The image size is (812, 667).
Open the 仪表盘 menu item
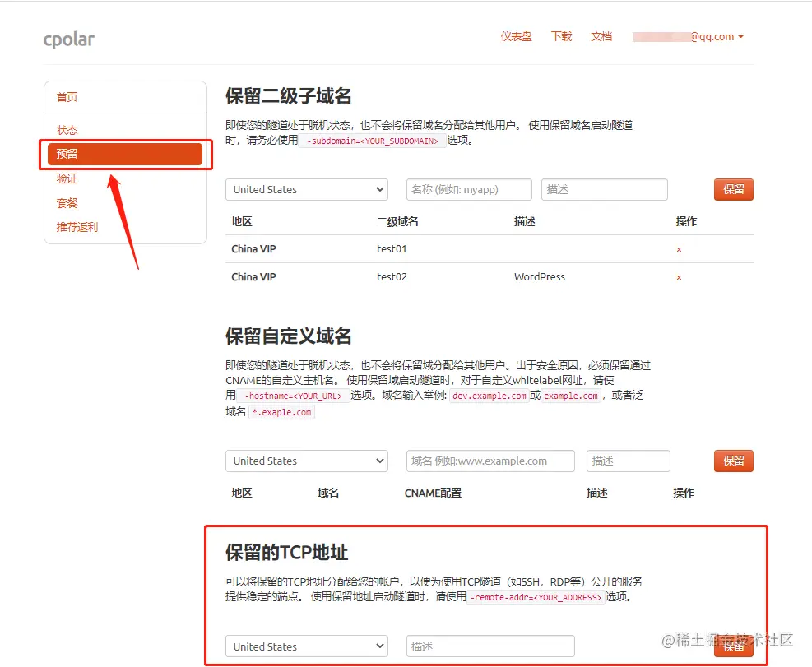pyautogui.click(x=516, y=36)
